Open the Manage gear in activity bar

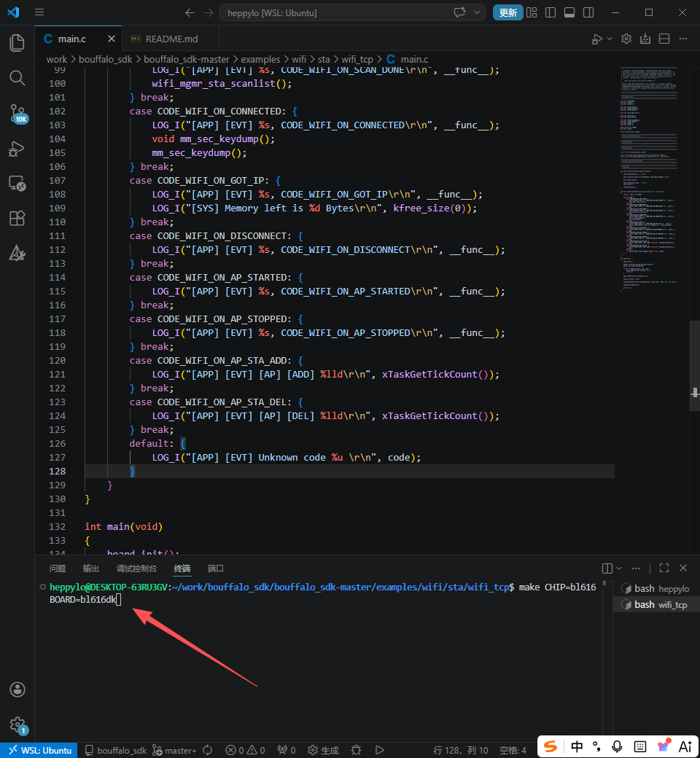click(17, 724)
